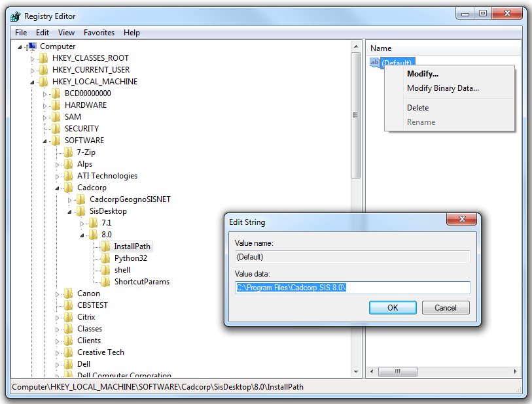This screenshot has height=404, width=532.
Task: Click the Value data input field
Action: point(353,288)
